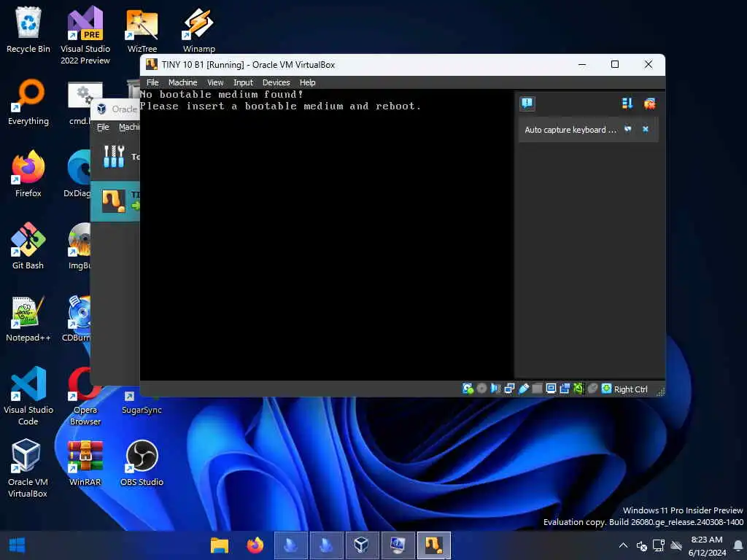Select the Opera Browser desktop shortcut
The height and width of the screenshot is (560, 747).
pyautogui.click(x=85, y=395)
